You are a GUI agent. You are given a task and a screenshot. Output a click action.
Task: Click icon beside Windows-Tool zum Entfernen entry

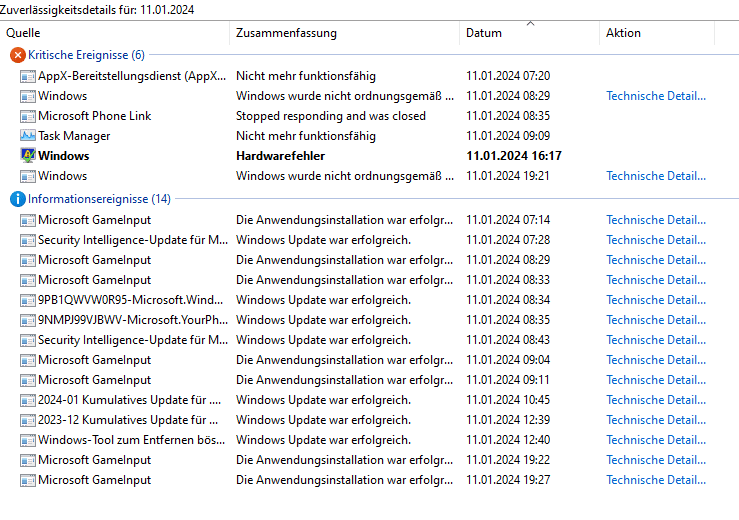(x=28, y=440)
